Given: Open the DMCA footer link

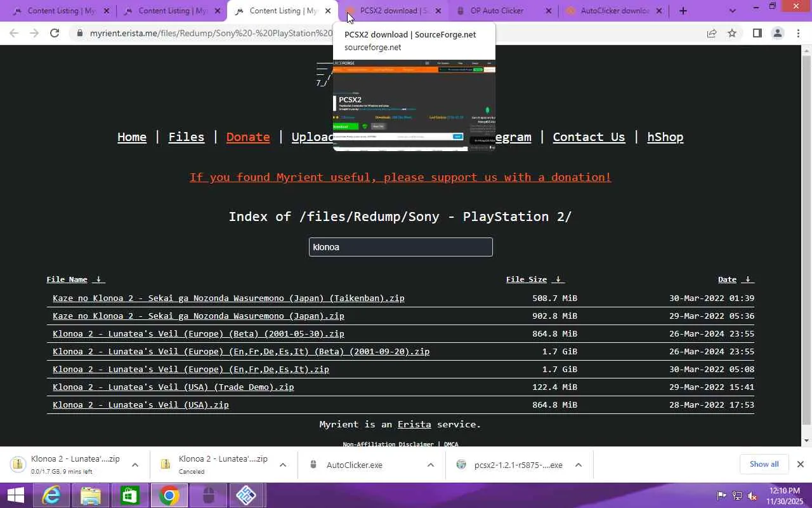Looking at the screenshot, I should tap(451, 444).
